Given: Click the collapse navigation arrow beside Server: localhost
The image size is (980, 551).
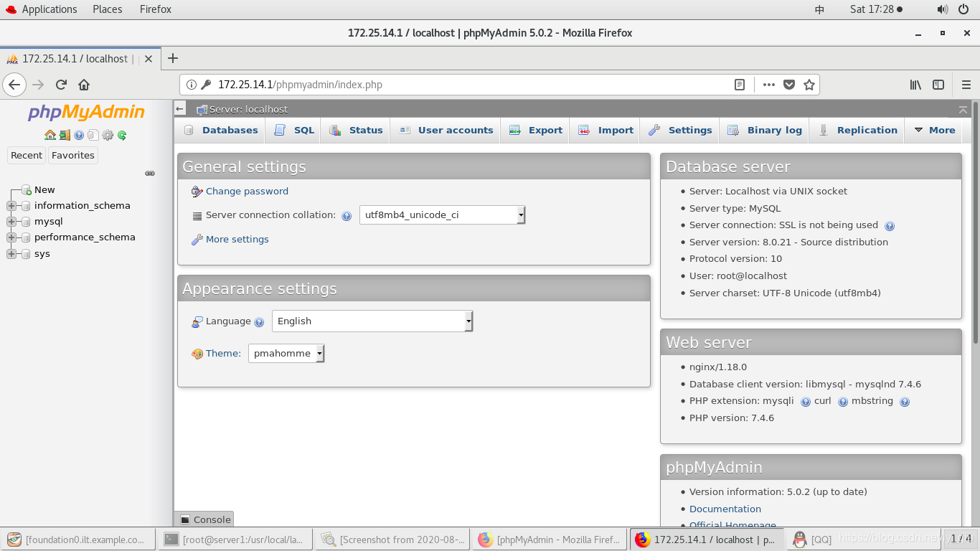Looking at the screenshot, I should click(180, 109).
